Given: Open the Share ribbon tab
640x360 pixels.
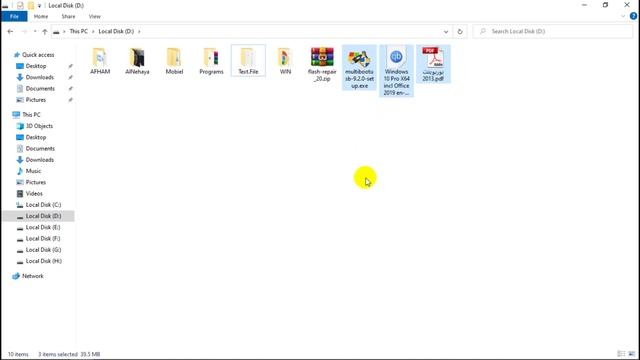Looking at the screenshot, I should tap(68, 16).
